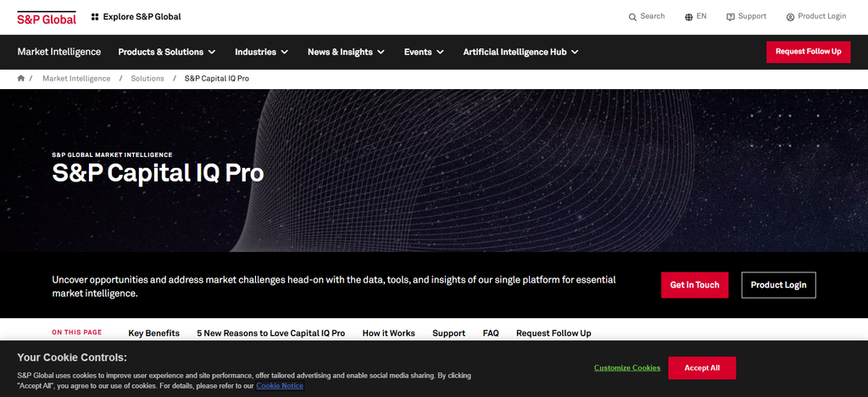Image resolution: width=868 pixels, height=397 pixels.
Task: Jump to the Support page section
Action: pos(449,333)
